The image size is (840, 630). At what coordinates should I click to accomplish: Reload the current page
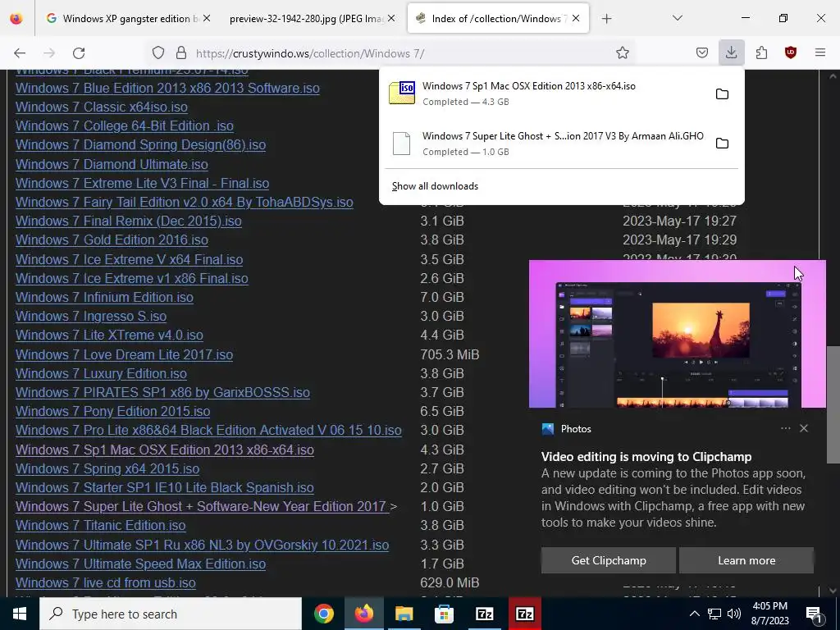pos(79,53)
